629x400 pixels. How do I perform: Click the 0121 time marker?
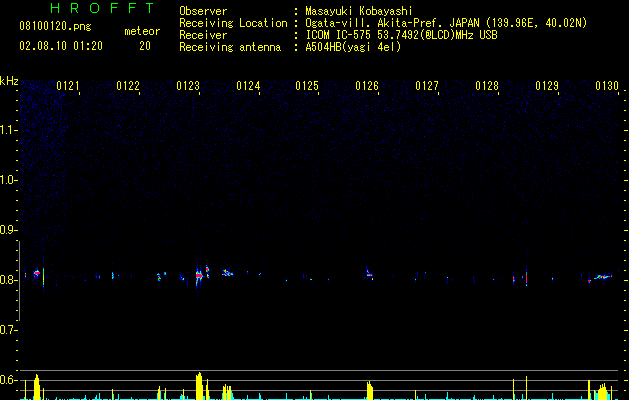(68, 86)
